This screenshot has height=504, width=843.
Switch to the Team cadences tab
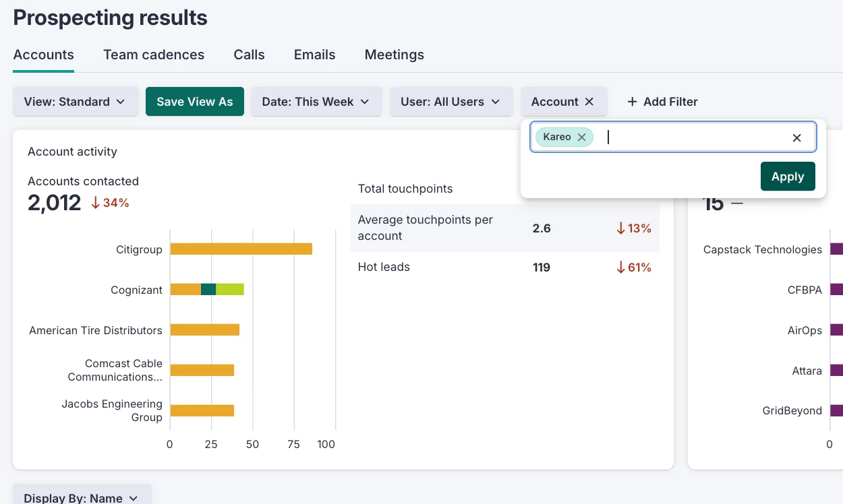[154, 55]
